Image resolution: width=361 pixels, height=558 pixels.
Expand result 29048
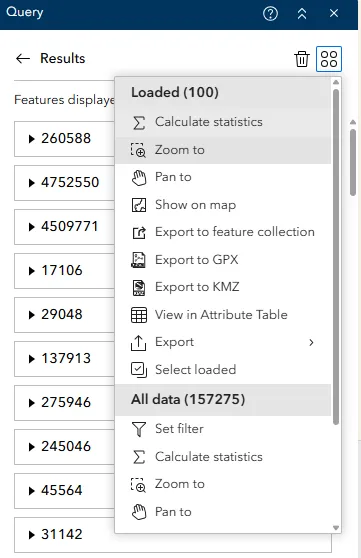tap(31, 315)
